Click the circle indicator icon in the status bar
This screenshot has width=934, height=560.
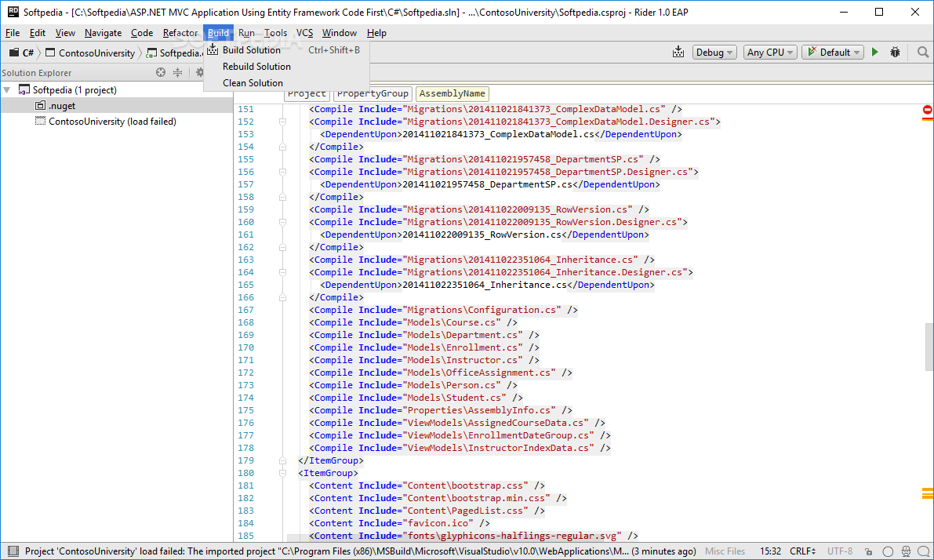coord(888,551)
